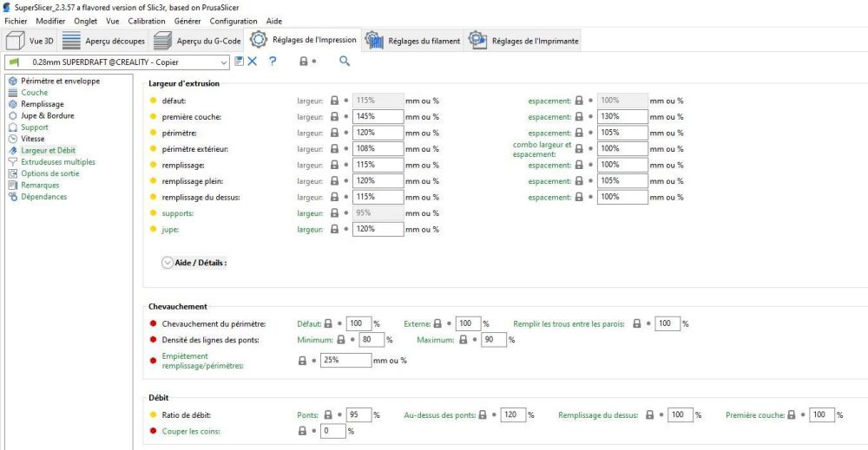Toggle lock beside Couper les coins field
Viewport: 868px width, 450px height.
pos(302,431)
